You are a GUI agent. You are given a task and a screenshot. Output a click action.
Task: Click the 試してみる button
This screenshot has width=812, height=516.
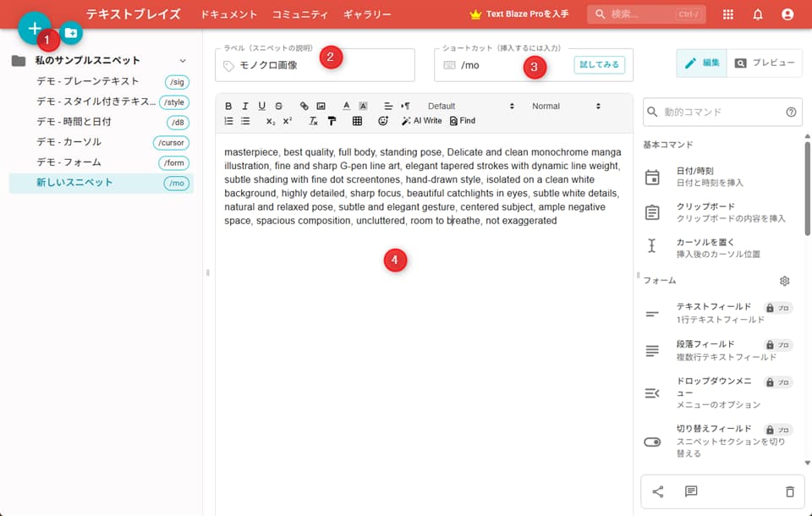coord(599,64)
